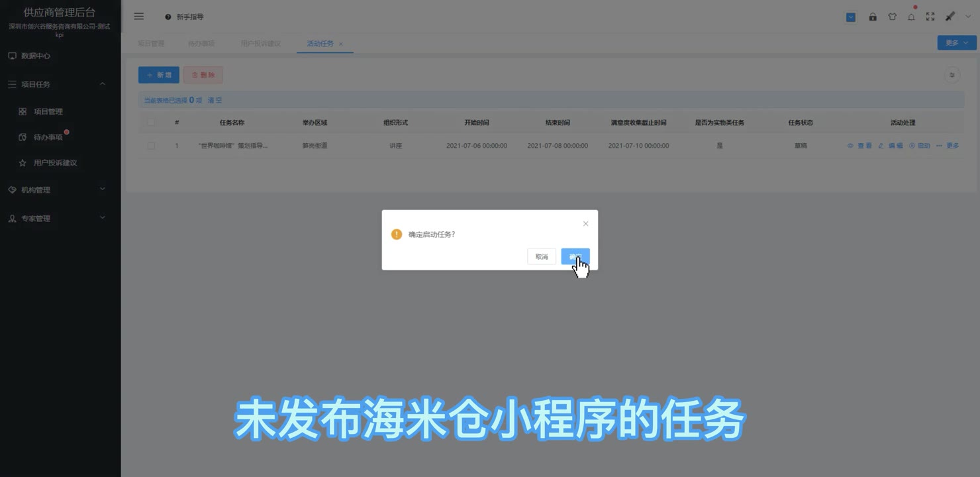The width and height of the screenshot is (980, 477).
Task: Click the blue dropdown square in the header
Action: click(851, 17)
